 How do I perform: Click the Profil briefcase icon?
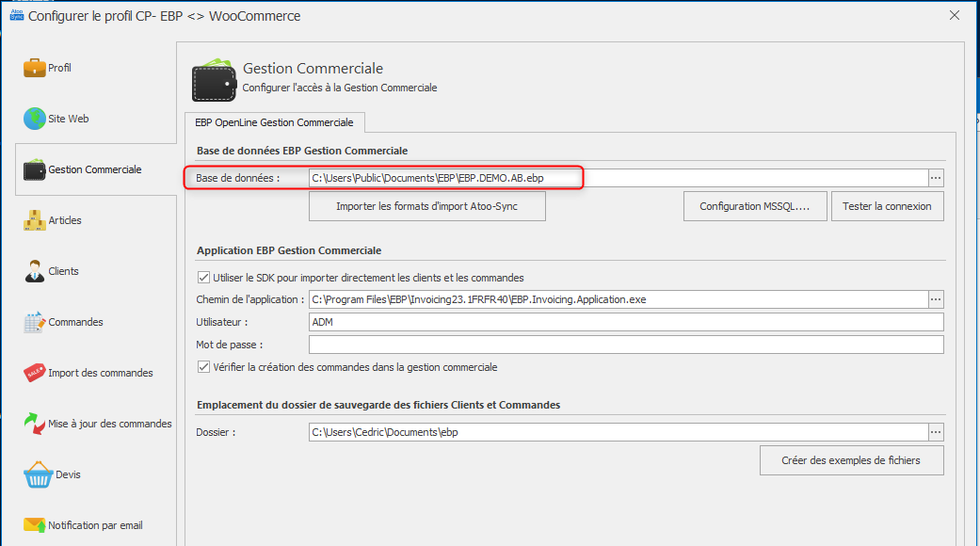coord(35,68)
